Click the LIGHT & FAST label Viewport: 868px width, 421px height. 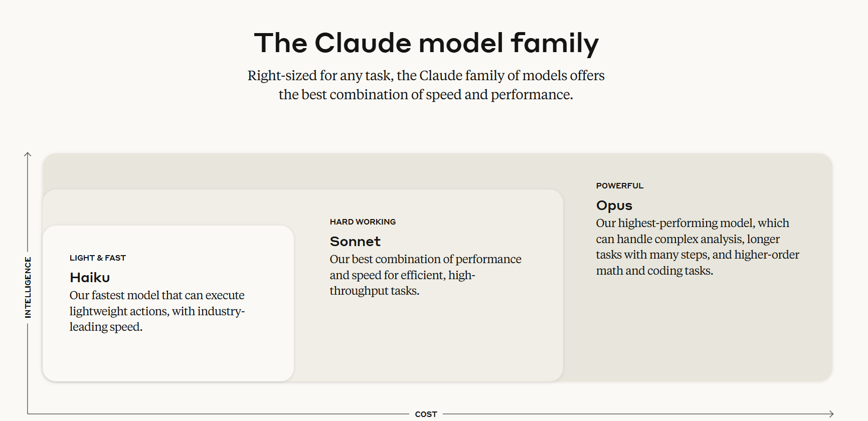tap(98, 258)
